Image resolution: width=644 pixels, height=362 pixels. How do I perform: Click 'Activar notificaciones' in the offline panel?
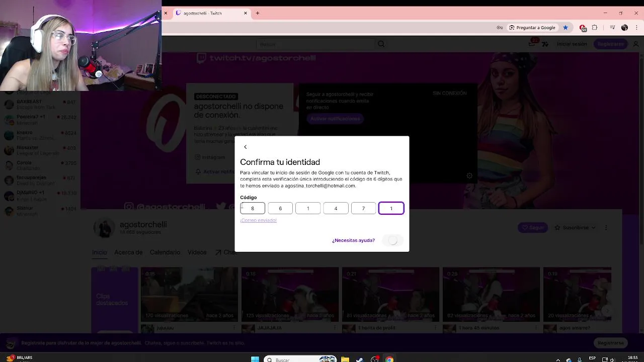[335, 119]
